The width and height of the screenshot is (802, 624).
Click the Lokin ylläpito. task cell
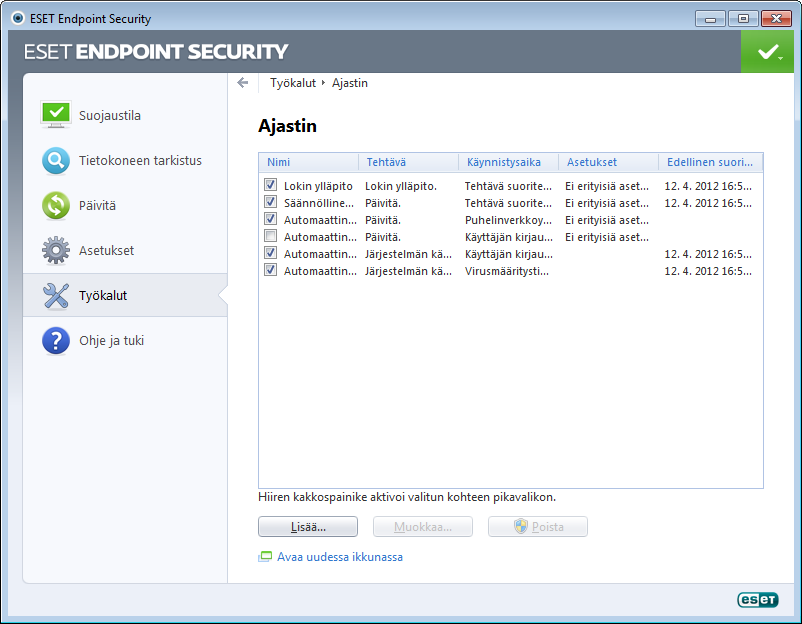pos(401,186)
